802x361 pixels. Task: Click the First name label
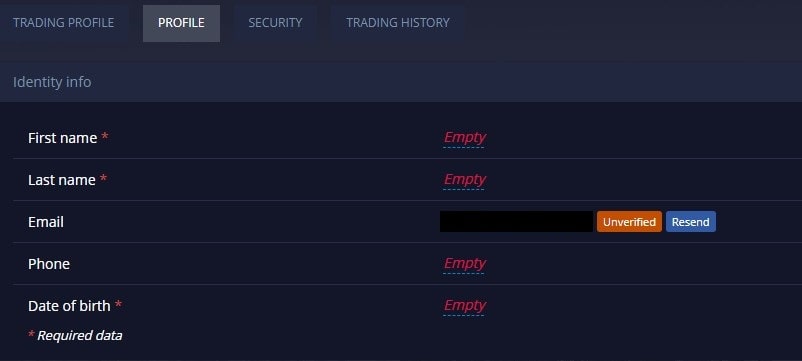point(62,138)
